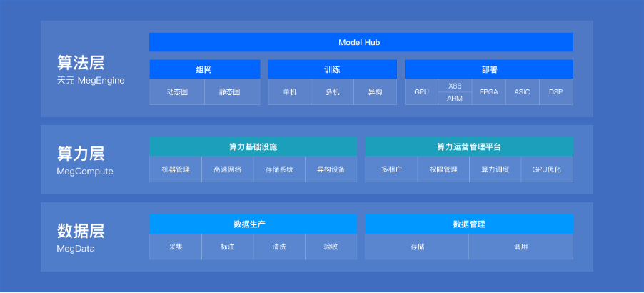Open the 异构设备 cell

tap(331, 169)
